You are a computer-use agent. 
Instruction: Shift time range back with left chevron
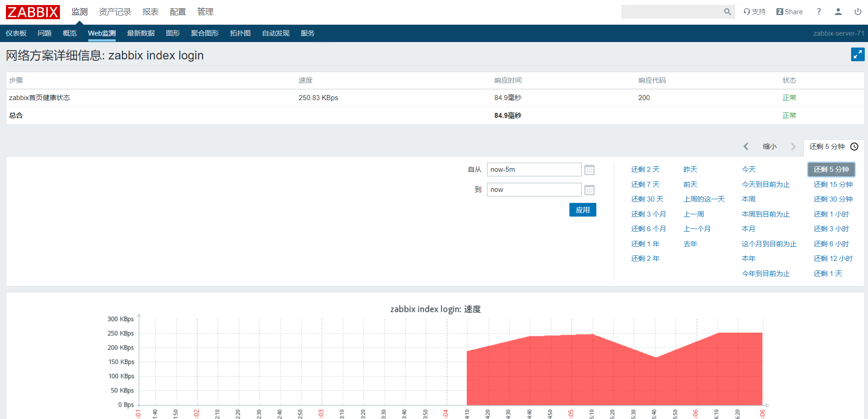[x=746, y=147]
